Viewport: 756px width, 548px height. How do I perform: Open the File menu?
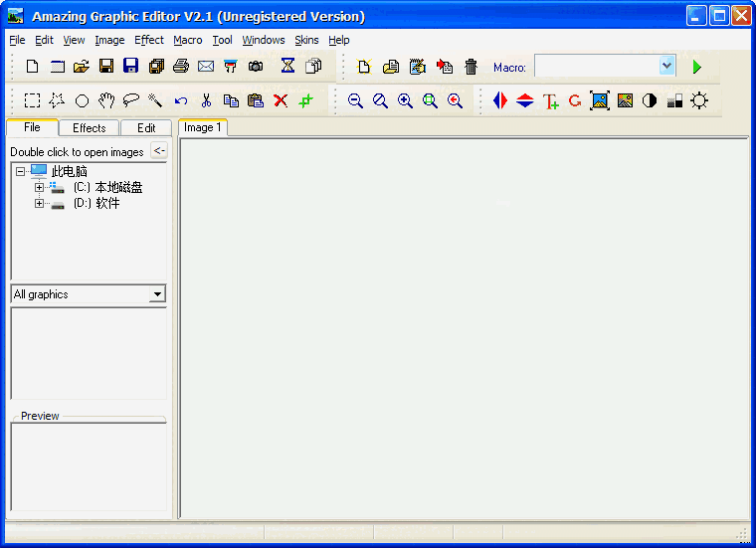17,40
